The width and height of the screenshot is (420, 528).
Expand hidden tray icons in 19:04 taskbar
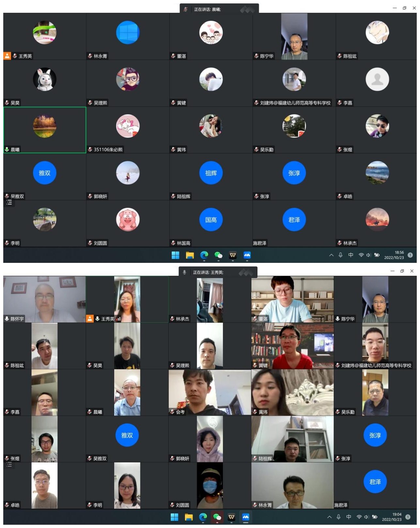click(329, 517)
